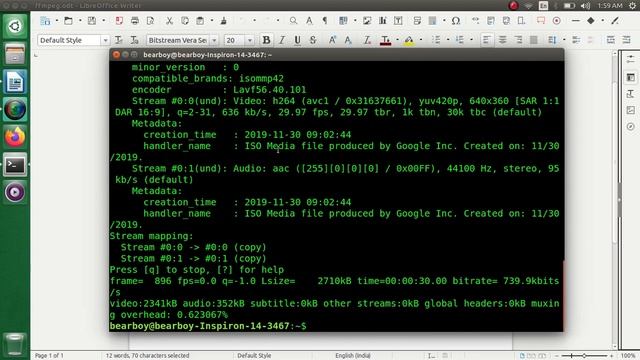The height and width of the screenshot is (360, 640).
Task: Open the paragraph style dropdown arrow
Action: click(105, 40)
